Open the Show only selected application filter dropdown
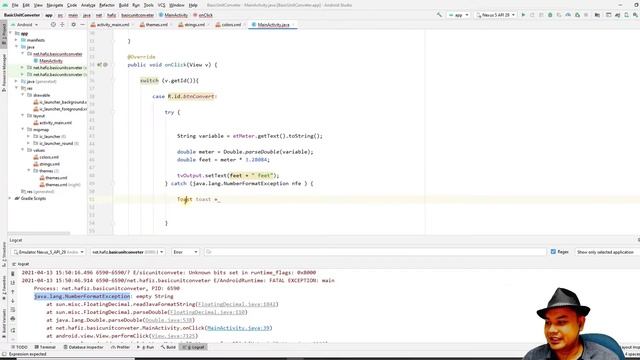The width and height of the screenshot is (640, 360). tap(607, 252)
